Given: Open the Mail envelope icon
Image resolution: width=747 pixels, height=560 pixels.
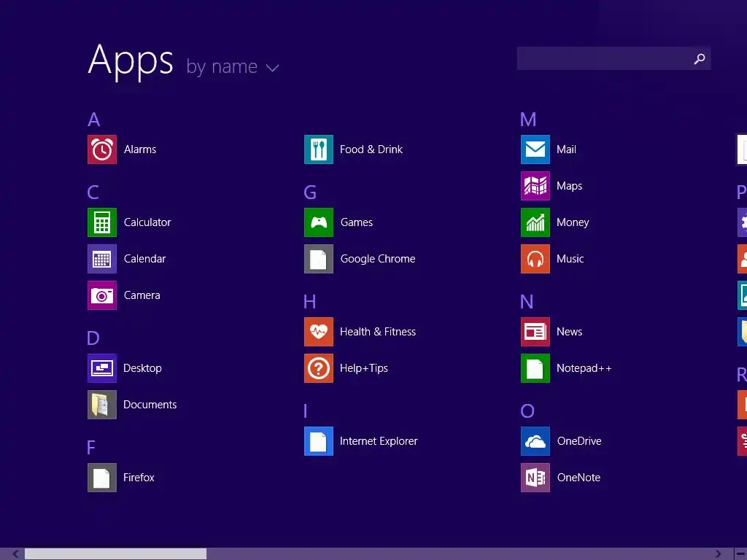Looking at the screenshot, I should 535,149.
